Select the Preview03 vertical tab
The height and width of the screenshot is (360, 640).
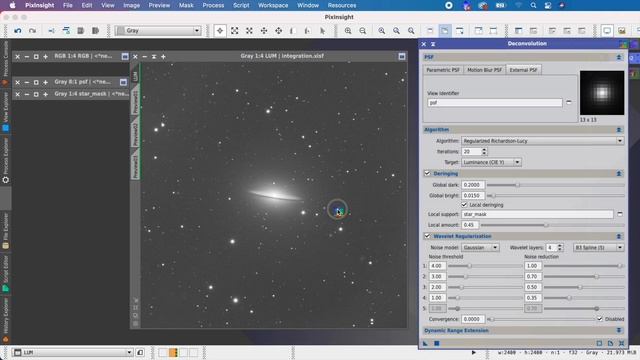[x=135, y=164]
